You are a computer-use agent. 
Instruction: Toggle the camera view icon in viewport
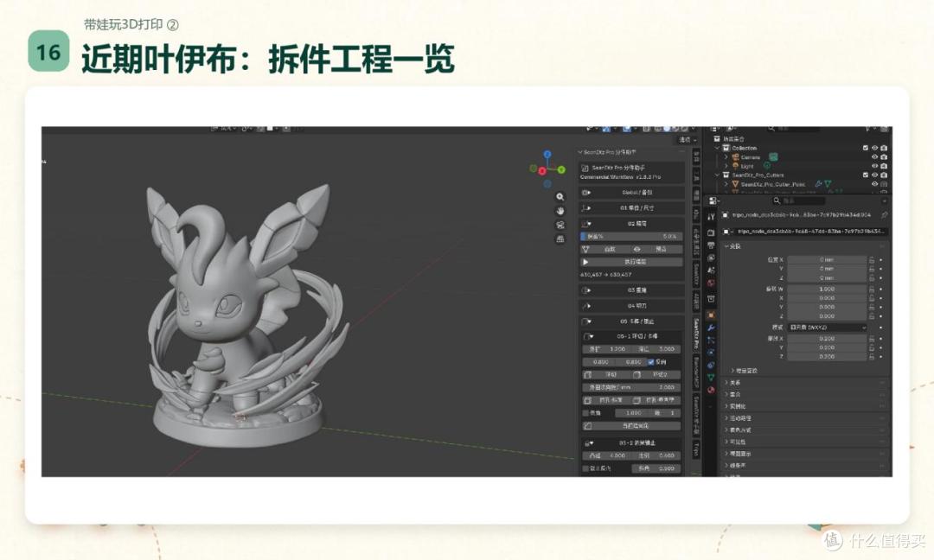coord(560,225)
